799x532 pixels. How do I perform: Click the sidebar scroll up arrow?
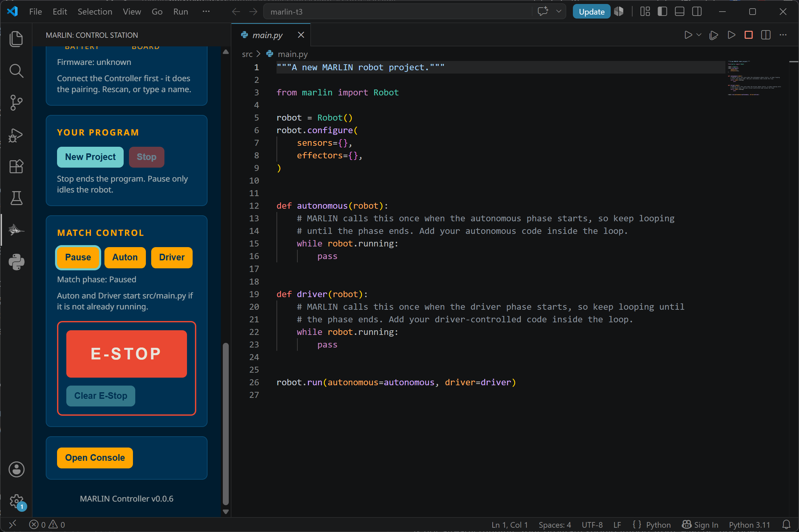(226, 52)
